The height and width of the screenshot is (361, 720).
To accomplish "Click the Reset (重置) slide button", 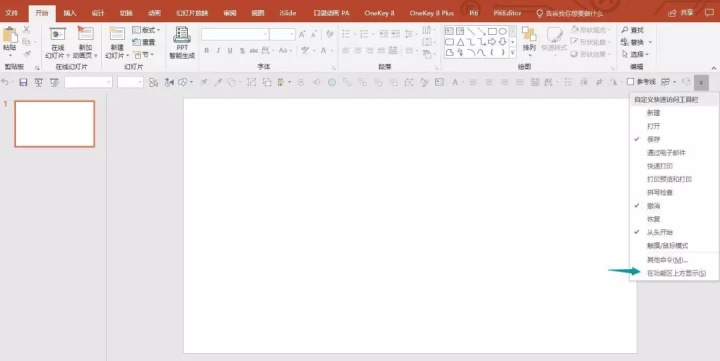I will click(x=144, y=42).
